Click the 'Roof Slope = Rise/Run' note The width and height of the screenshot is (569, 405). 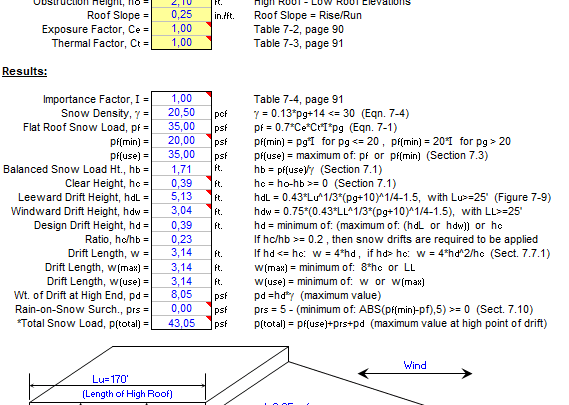coord(308,16)
